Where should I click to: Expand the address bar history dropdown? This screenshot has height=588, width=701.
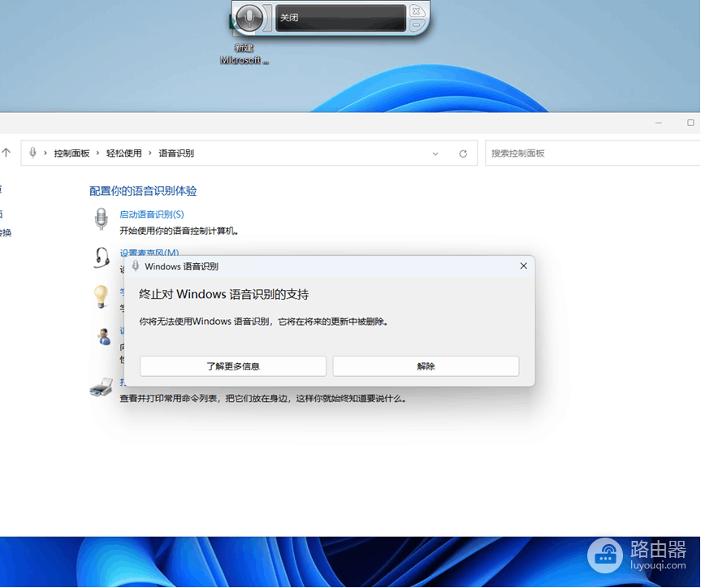[x=435, y=153]
